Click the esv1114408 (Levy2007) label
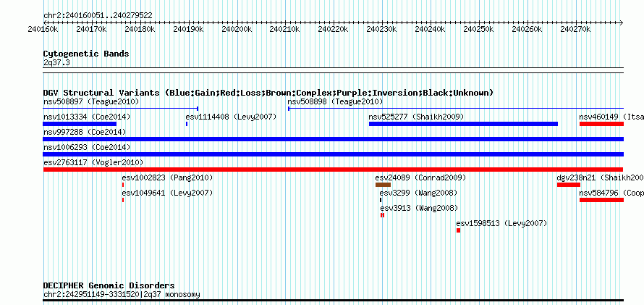Screen dimensions: 644x305 pyautogui.click(x=231, y=117)
